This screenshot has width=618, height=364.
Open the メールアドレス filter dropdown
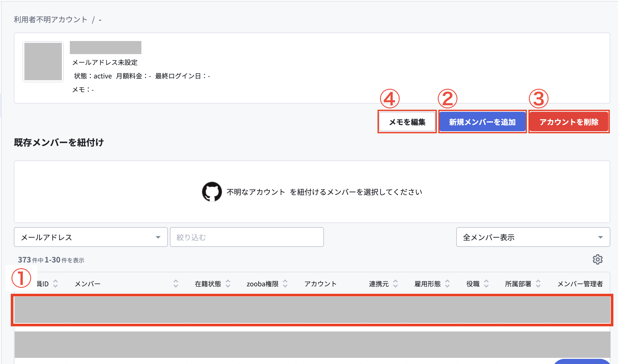(91, 237)
